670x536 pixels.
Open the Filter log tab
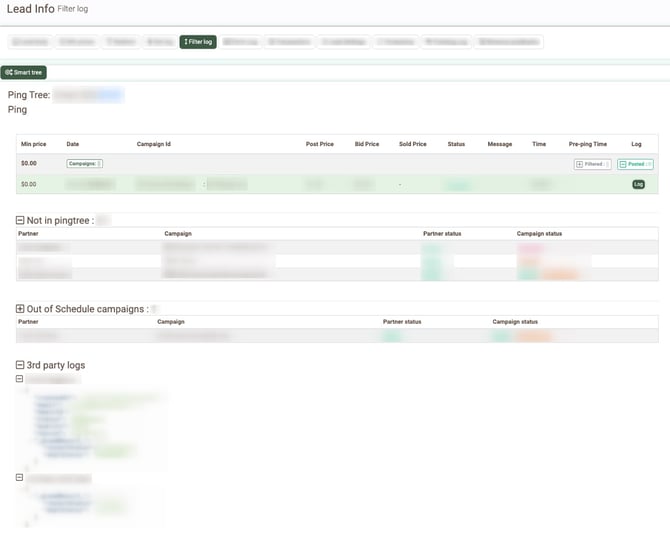[197, 42]
